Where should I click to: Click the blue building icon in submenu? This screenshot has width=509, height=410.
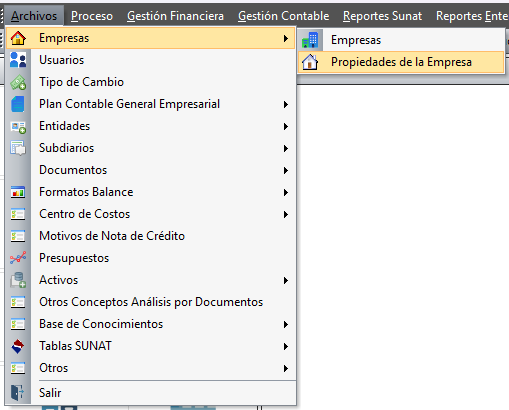(310, 40)
